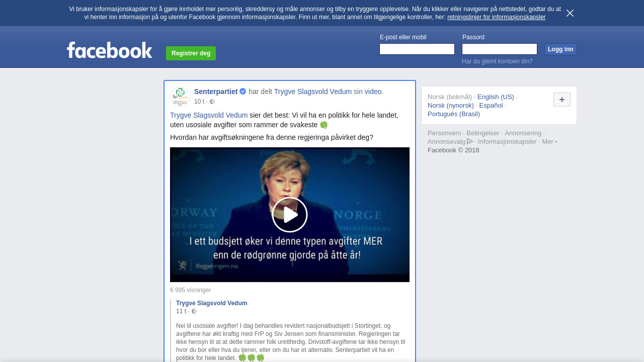
Task: Open Trygve Slagsvold Vedum in quoted post
Action: (x=211, y=303)
